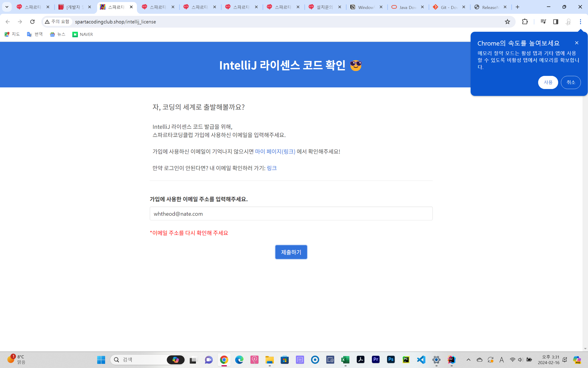588x368 pixels.
Task: Open Microsoft Store from the taskbar
Action: (x=285, y=359)
